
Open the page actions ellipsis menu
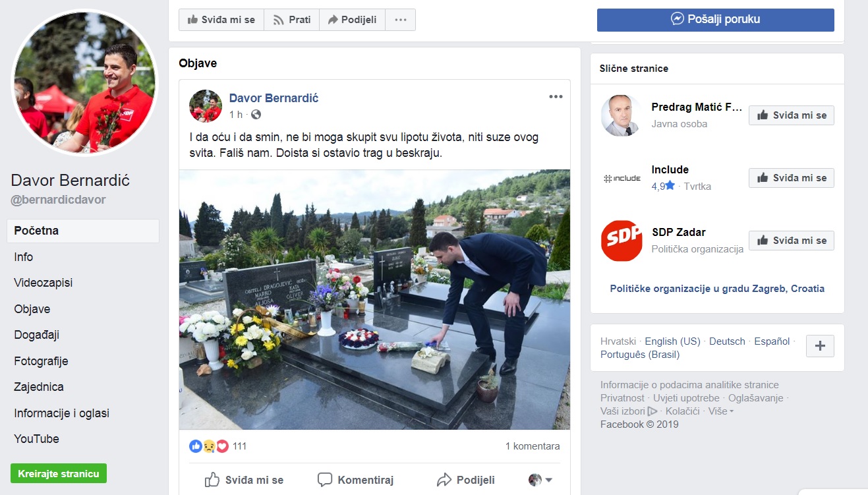tap(401, 20)
